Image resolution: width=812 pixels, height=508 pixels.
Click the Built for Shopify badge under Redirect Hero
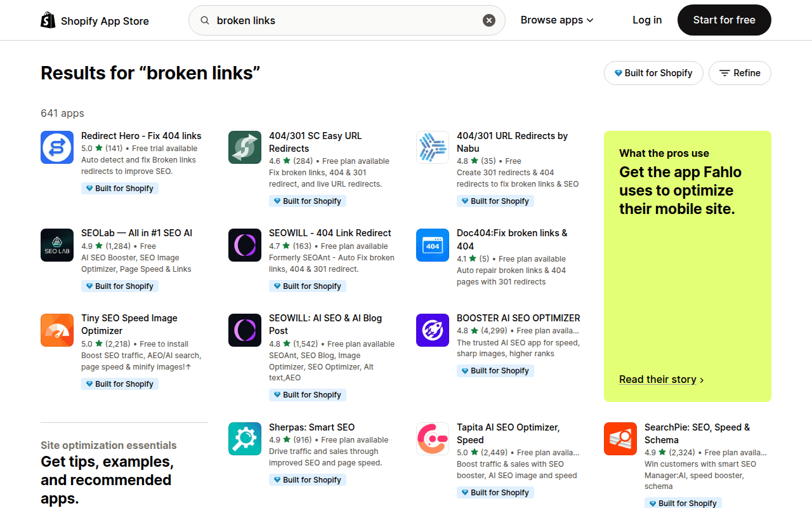(x=120, y=189)
